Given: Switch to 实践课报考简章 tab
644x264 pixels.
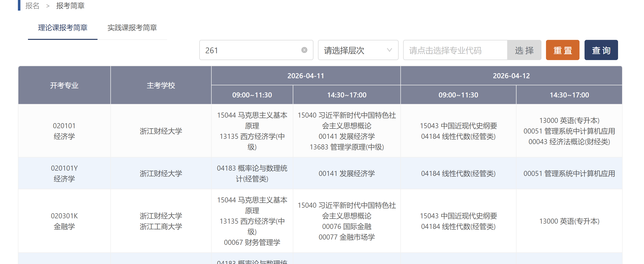Looking at the screenshot, I should [132, 28].
